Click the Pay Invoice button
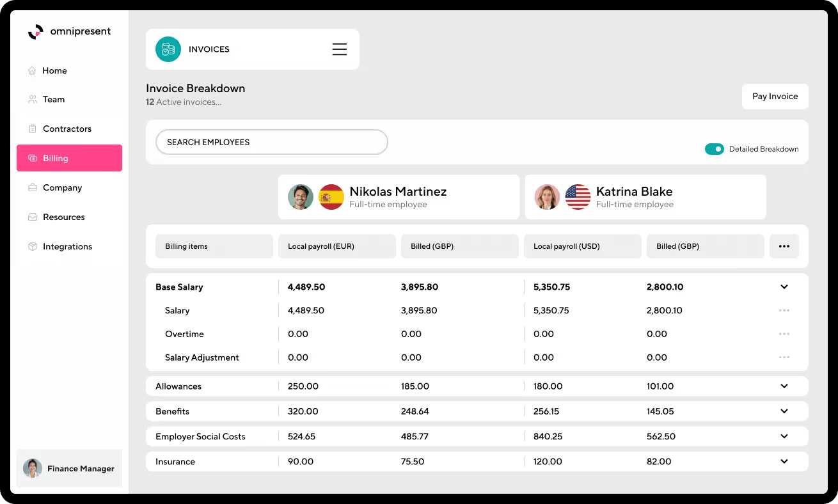The width and height of the screenshot is (838, 504). 775,97
